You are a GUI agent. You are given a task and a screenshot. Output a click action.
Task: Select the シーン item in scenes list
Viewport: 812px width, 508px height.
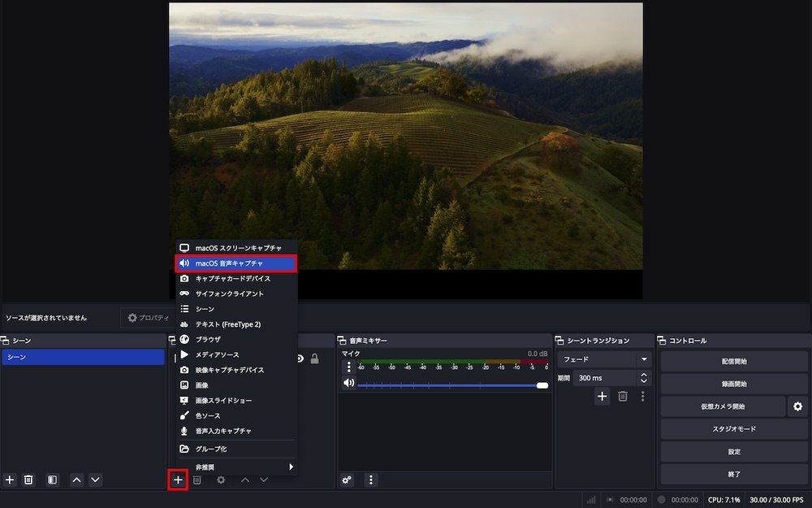pyautogui.click(x=83, y=357)
